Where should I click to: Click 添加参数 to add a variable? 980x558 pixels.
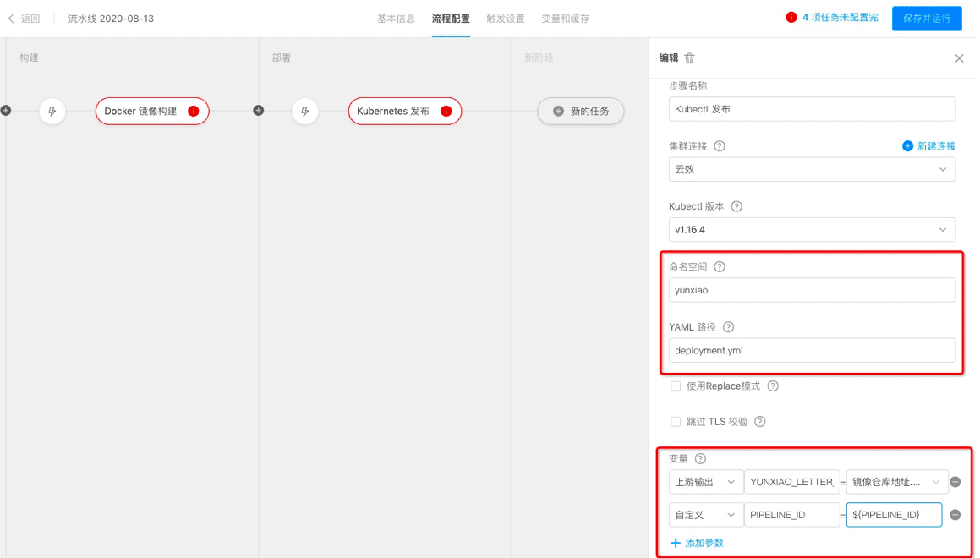(x=697, y=543)
